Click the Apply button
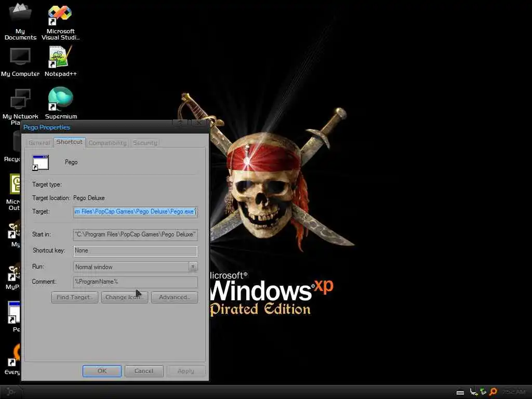This screenshot has height=399, width=532. [x=186, y=371]
